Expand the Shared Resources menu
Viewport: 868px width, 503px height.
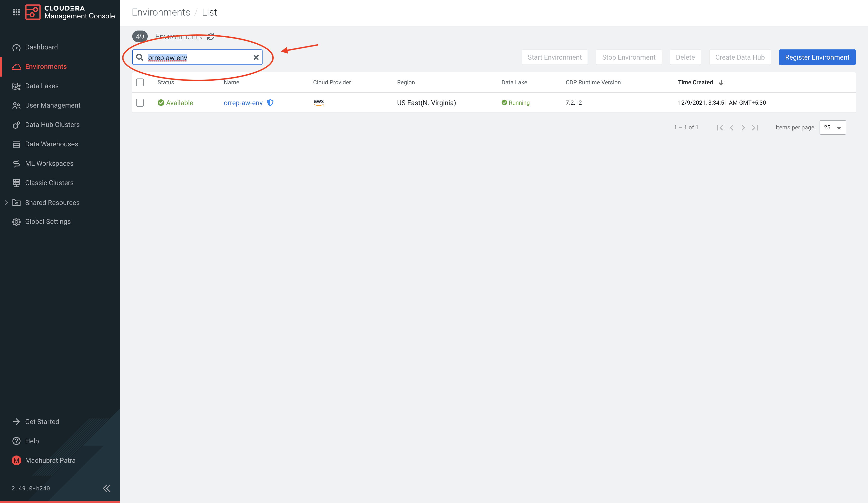pos(6,203)
